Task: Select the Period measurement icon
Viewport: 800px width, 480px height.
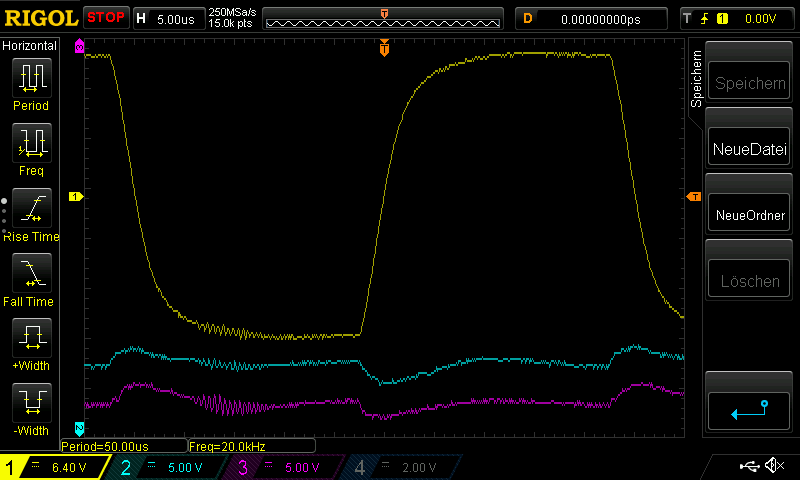Action: tap(32, 78)
